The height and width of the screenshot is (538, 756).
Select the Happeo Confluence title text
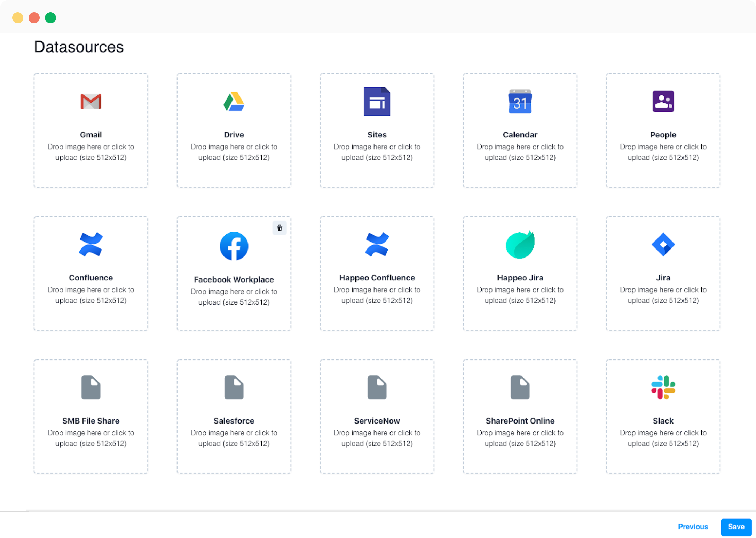[x=377, y=278]
